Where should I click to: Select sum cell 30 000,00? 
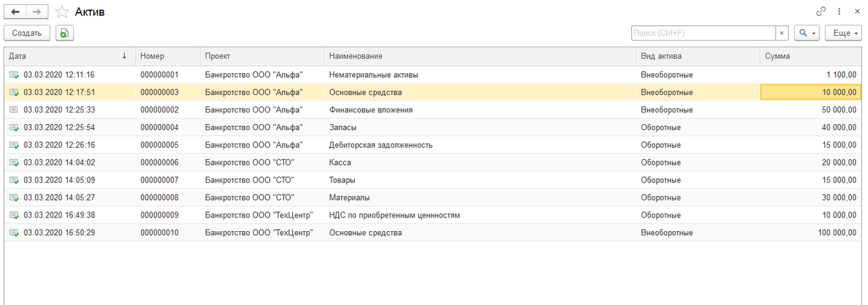coord(810,198)
